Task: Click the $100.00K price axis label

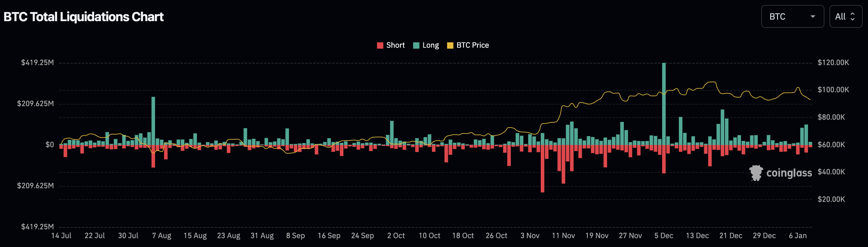Action: 833,90
